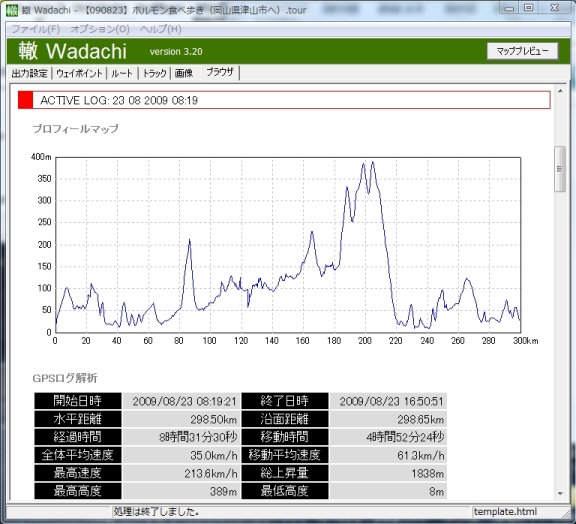Viewport: 576px width, 524px height.
Task: Click the 水平距離 label cell
Action: [x=78, y=419]
